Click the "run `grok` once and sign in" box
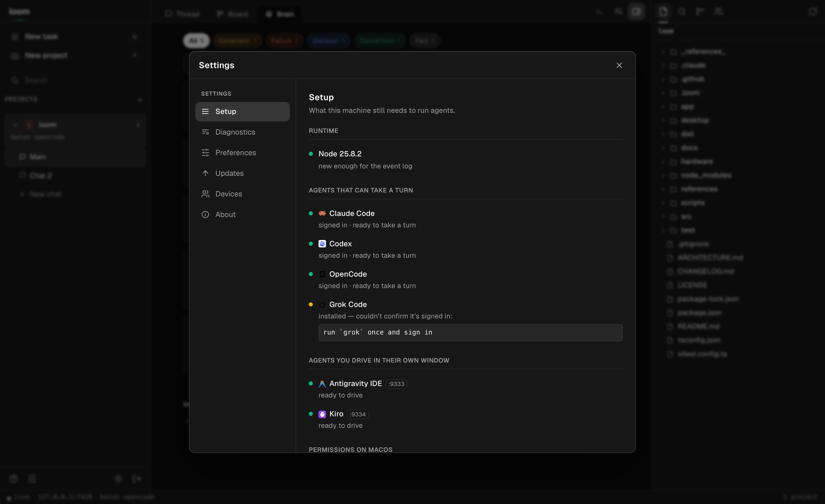Image resolution: width=825 pixels, height=504 pixels. [470, 333]
